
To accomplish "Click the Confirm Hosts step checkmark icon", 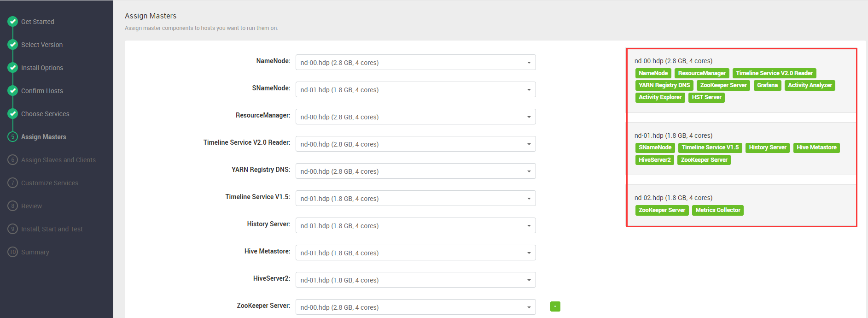I will 13,90.
